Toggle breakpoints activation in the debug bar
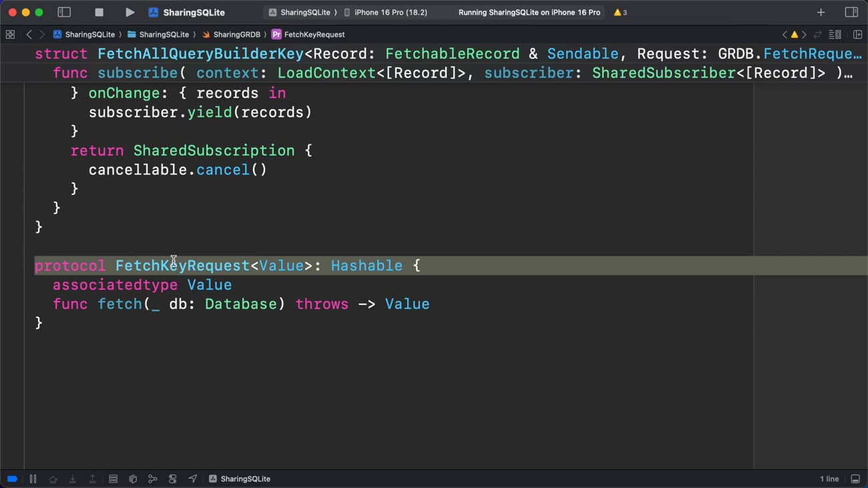The height and width of the screenshot is (488, 868). click(x=12, y=479)
